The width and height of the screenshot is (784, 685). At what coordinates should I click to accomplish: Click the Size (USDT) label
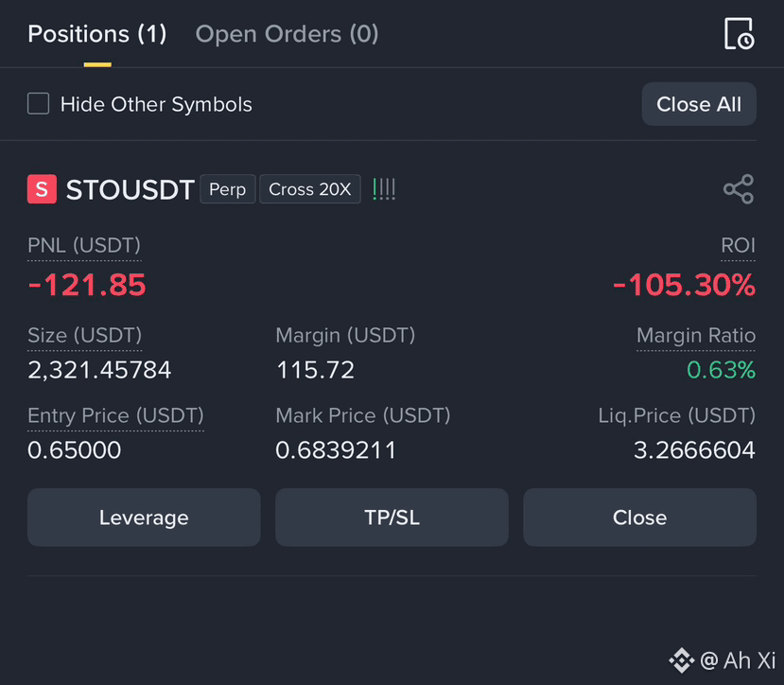pyautogui.click(x=84, y=335)
